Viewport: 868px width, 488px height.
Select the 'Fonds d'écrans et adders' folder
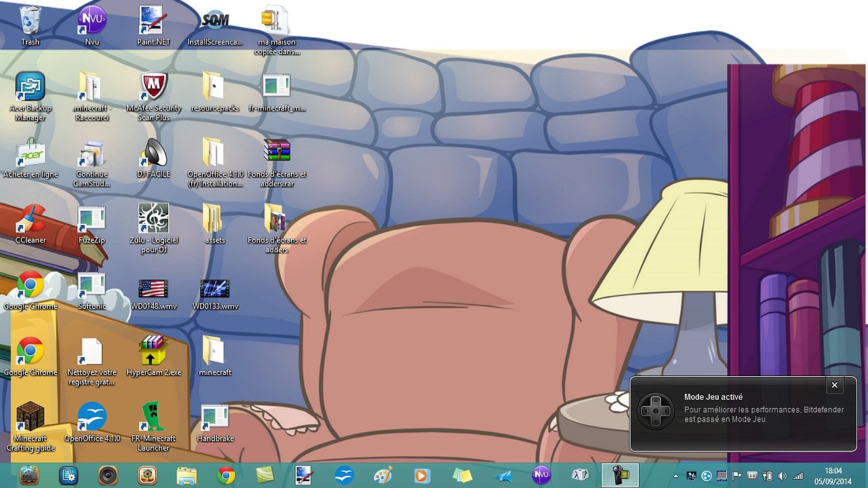pos(277,228)
